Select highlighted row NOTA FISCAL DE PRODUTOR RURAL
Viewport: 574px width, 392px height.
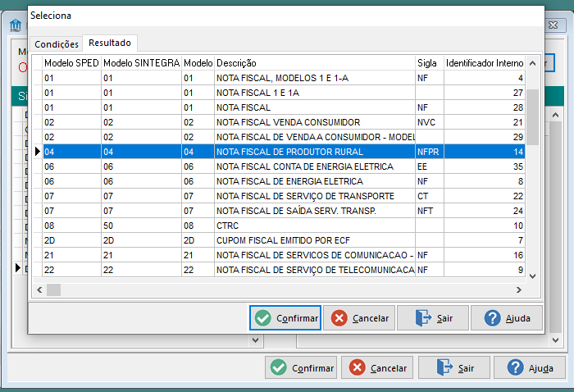tap(284, 152)
